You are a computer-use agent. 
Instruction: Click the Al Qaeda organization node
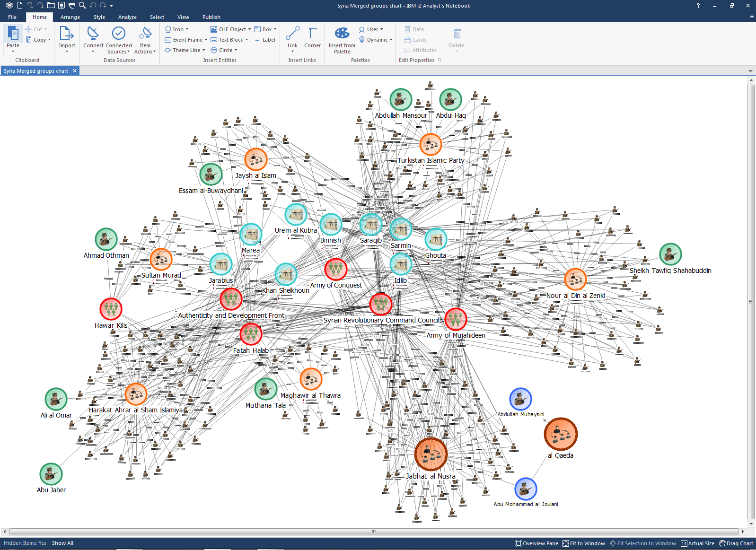click(561, 434)
